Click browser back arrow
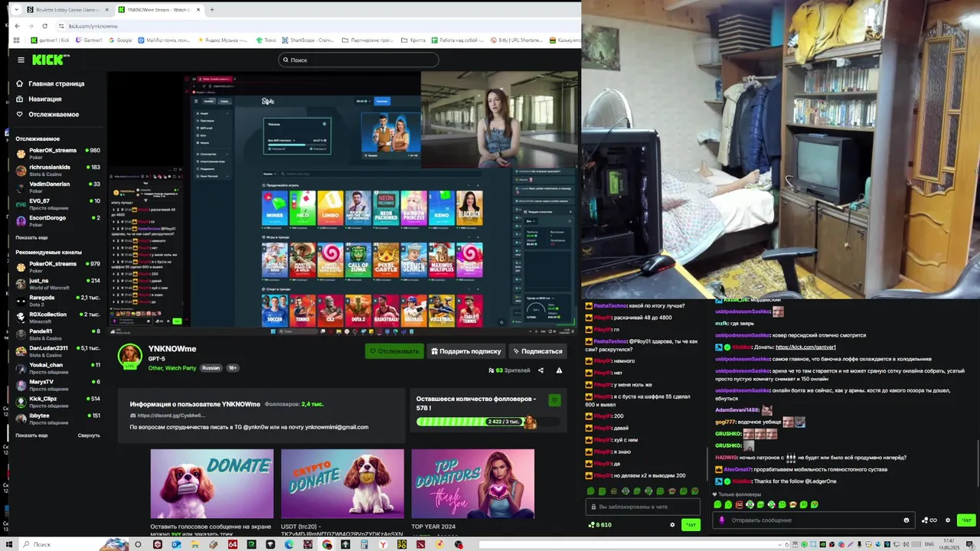The width and height of the screenshot is (980, 551). tap(17, 26)
